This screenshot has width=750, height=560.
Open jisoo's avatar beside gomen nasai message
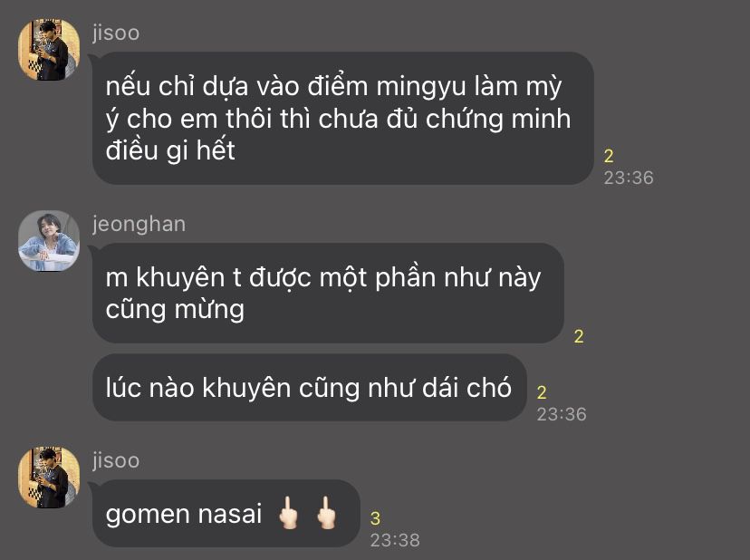[49, 478]
